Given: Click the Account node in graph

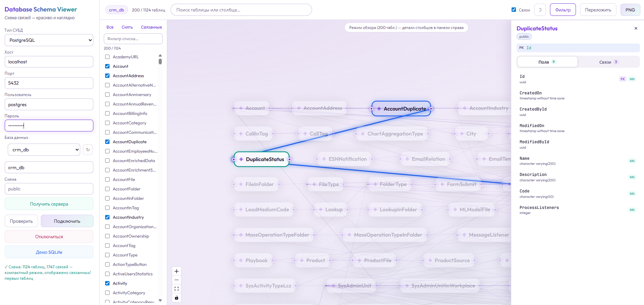Looking at the screenshot, I should tap(251, 108).
